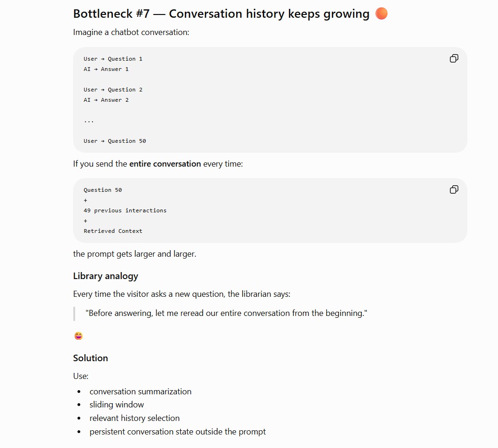Click the grinning face emoji below the quote

coord(78,336)
